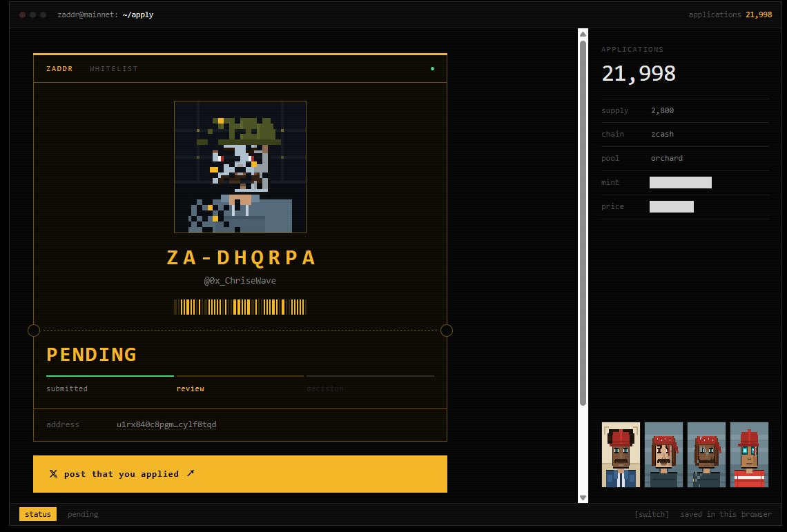787x532 pixels.
Task: Click the pixel avatar with green hat
Action: tap(240, 167)
